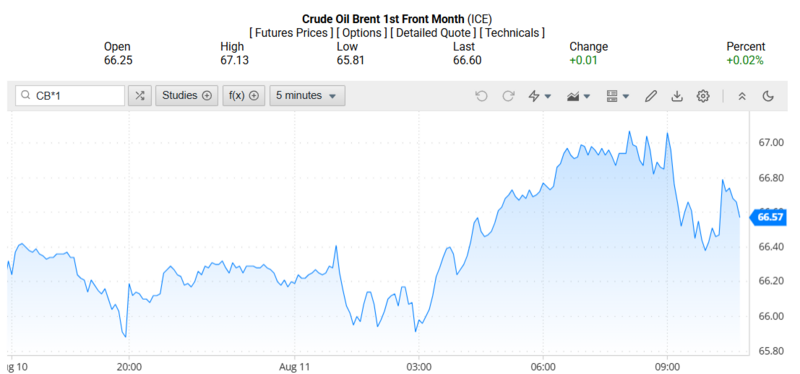Select the pencil drawing tool
Image resolution: width=800 pixels, height=374 pixels.
(x=651, y=96)
